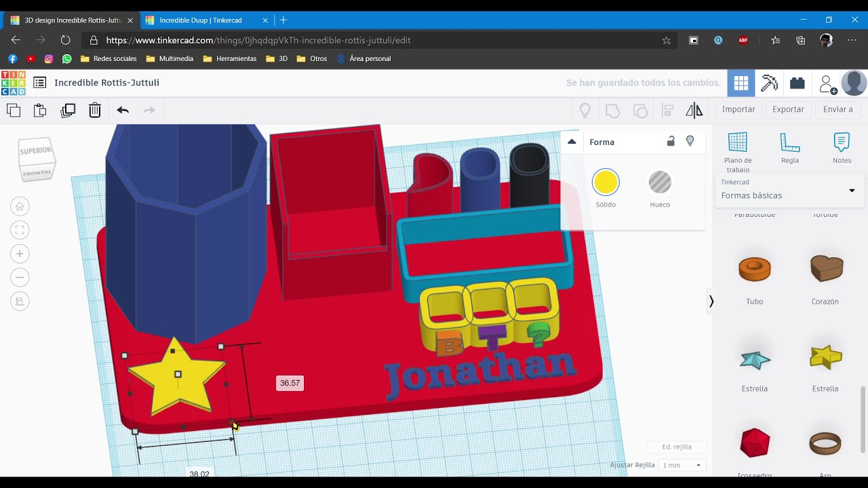Choose the yellow Sólido color swatch
The image size is (868, 488).
point(606,182)
